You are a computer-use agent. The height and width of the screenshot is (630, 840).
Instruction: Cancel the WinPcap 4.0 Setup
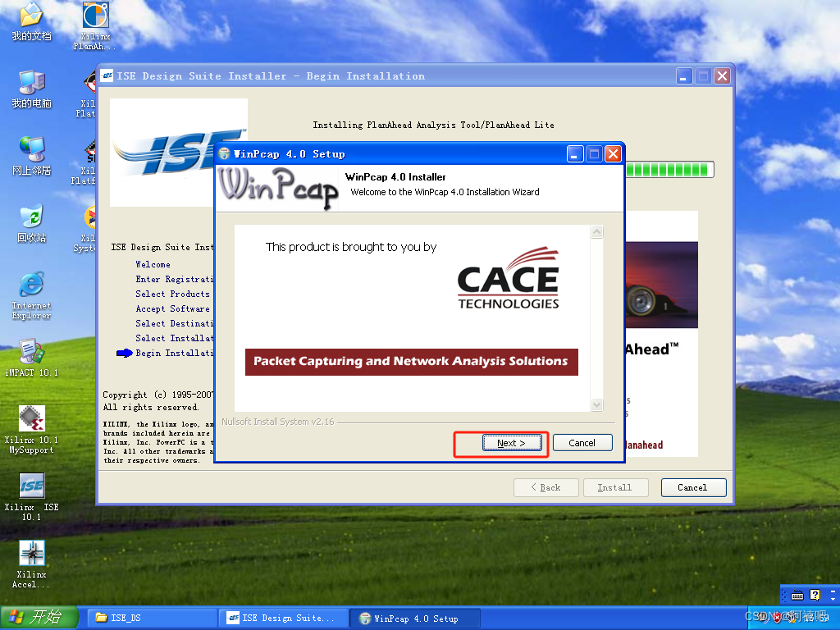(x=582, y=443)
